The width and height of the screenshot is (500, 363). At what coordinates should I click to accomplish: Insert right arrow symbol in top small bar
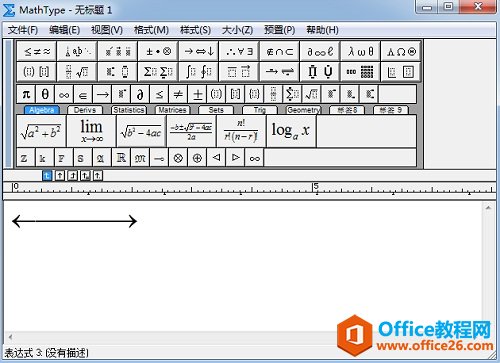pos(102,94)
